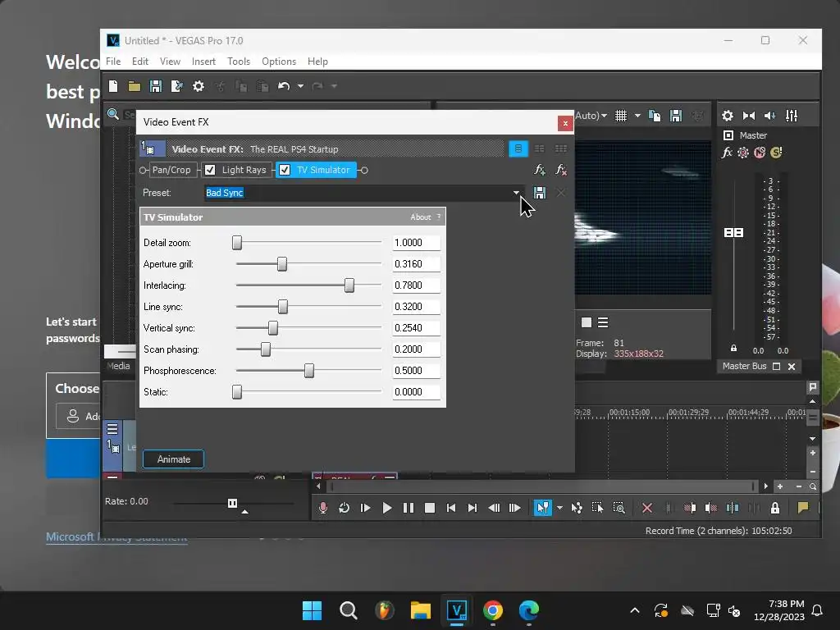The width and height of the screenshot is (840, 630).
Task: Select the Pan/Crop node in FX chain
Action: click(171, 170)
